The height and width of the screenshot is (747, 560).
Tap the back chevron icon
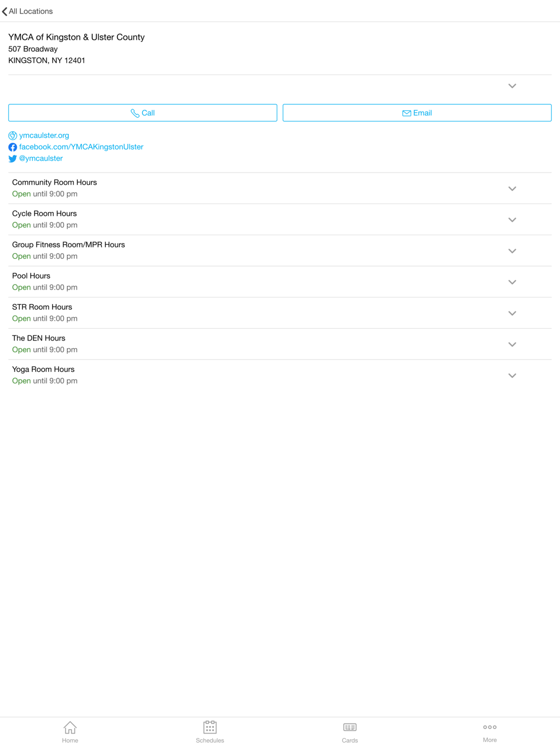pyautogui.click(x=4, y=11)
